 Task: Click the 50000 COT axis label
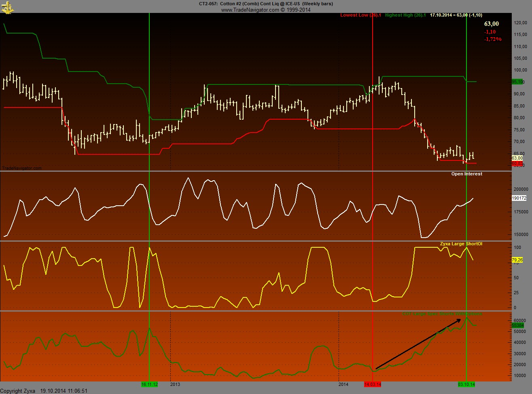[519, 332]
